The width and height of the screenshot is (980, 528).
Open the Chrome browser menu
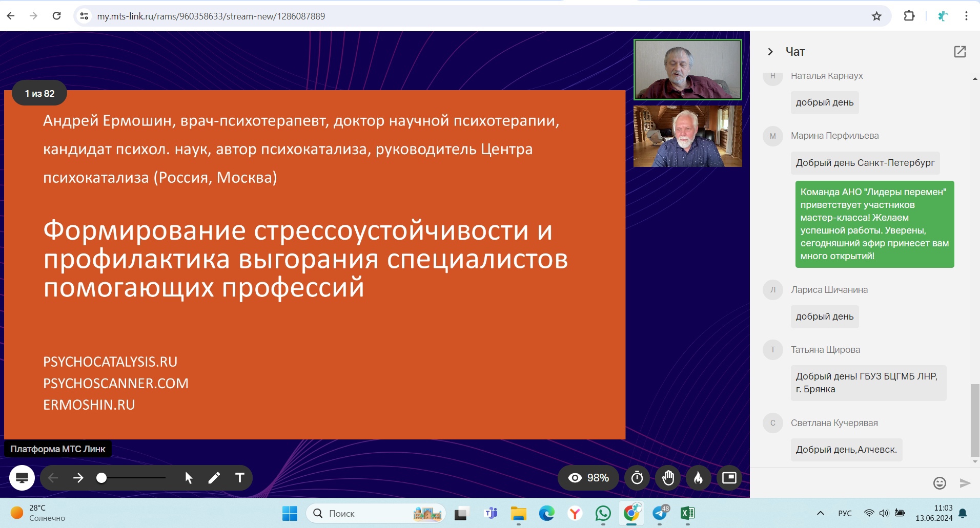click(x=966, y=16)
